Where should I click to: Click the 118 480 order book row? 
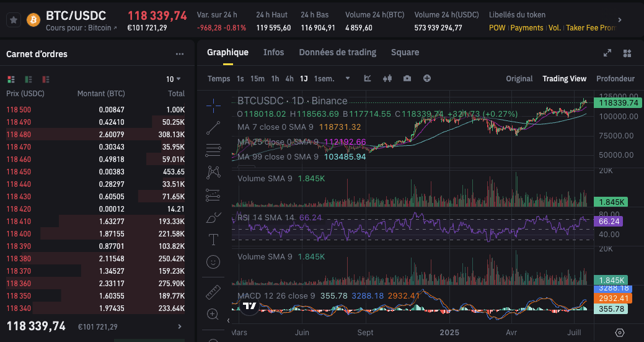[x=95, y=135]
